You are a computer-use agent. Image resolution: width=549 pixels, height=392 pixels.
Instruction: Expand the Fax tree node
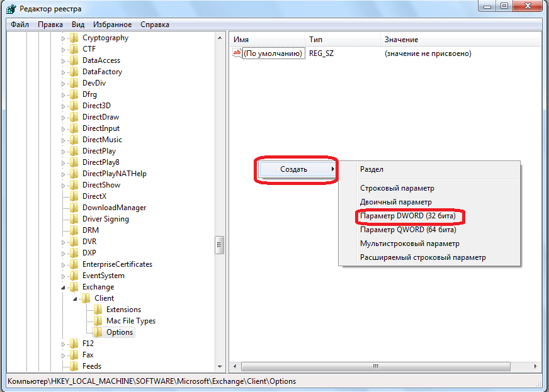point(63,355)
